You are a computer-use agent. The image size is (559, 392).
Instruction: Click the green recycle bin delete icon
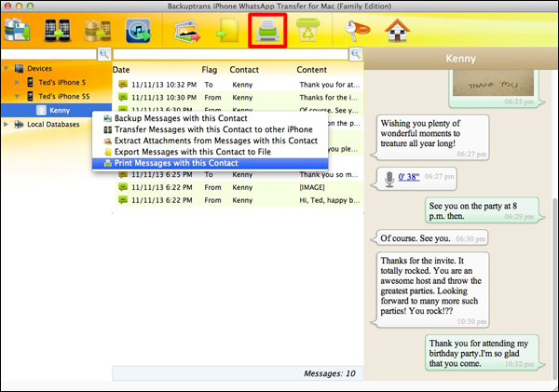click(x=307, y=31)
